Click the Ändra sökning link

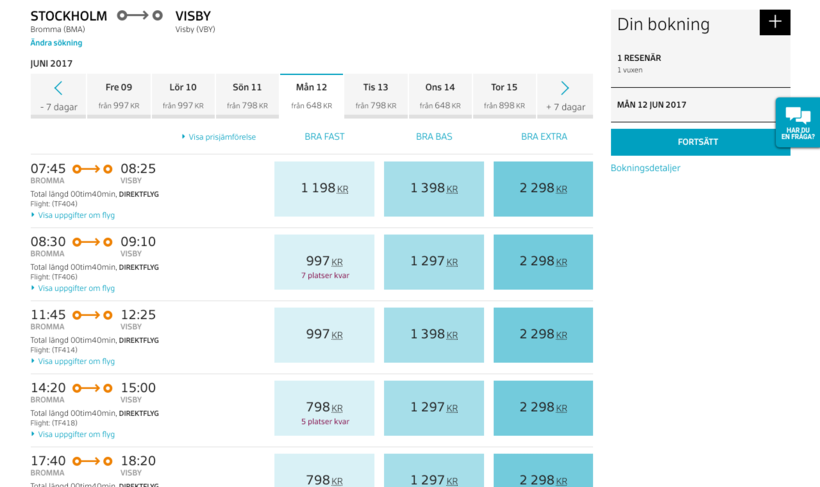coord(56,43)
